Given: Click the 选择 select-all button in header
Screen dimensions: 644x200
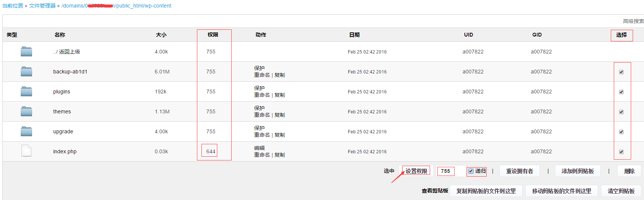Looking at the screenshot, I should pos(621,35).
